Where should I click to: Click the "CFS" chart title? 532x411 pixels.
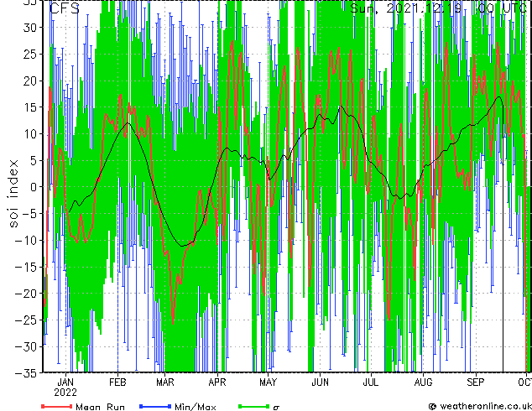tap(64, 8)
